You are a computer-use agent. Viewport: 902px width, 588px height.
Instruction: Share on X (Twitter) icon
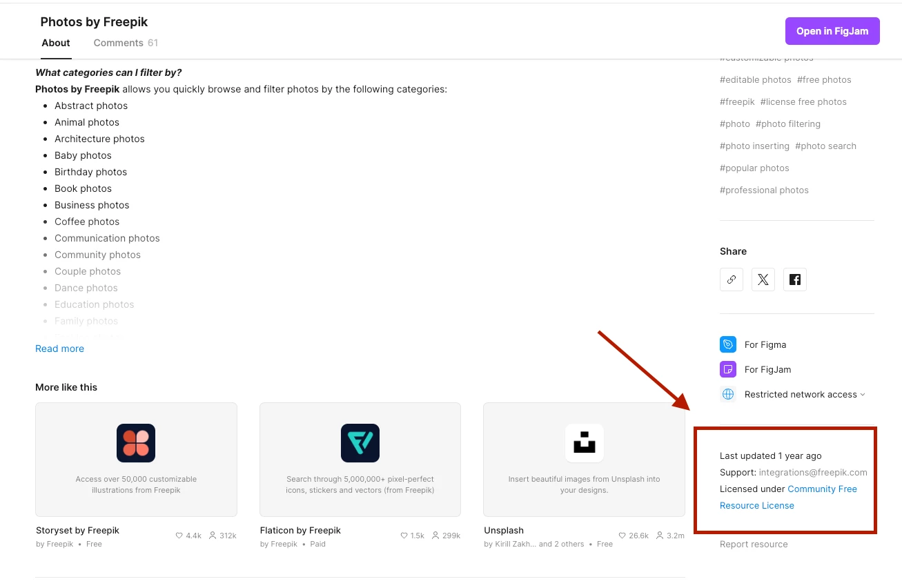763,280
